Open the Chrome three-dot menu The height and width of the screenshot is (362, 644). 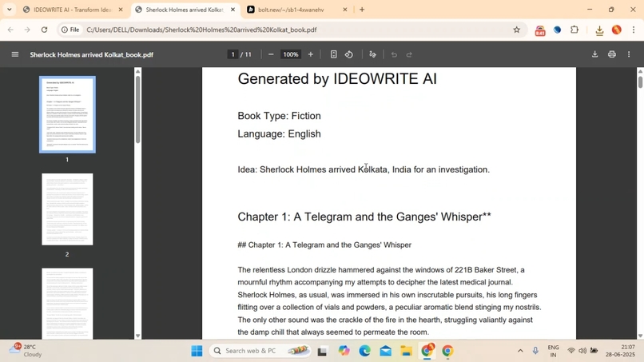coord(634,30)
